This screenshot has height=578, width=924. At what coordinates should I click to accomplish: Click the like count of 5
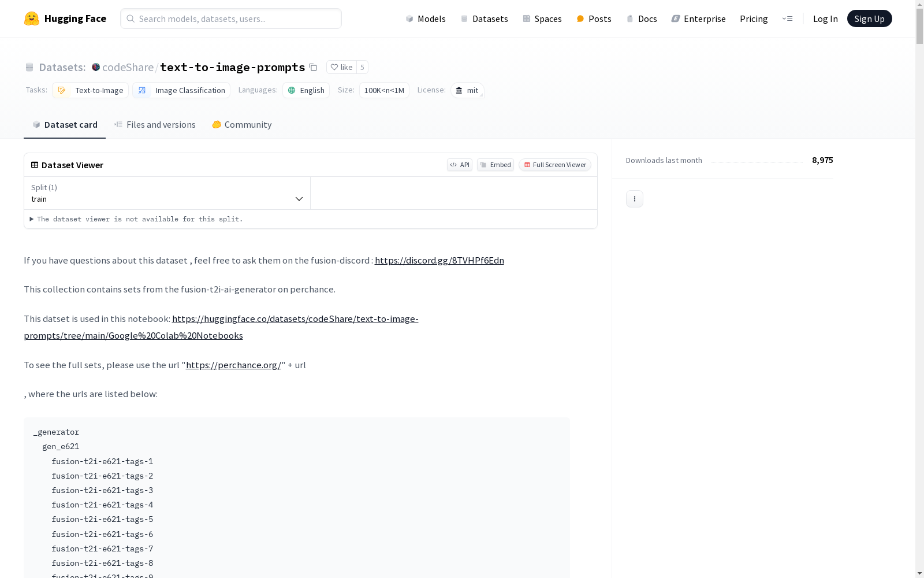point(362,67)
